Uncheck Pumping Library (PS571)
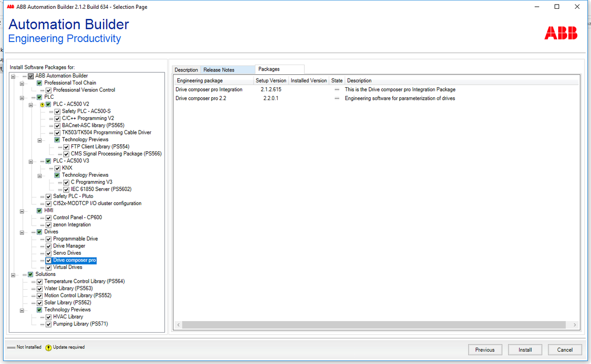591x364 pixels. 48,324
